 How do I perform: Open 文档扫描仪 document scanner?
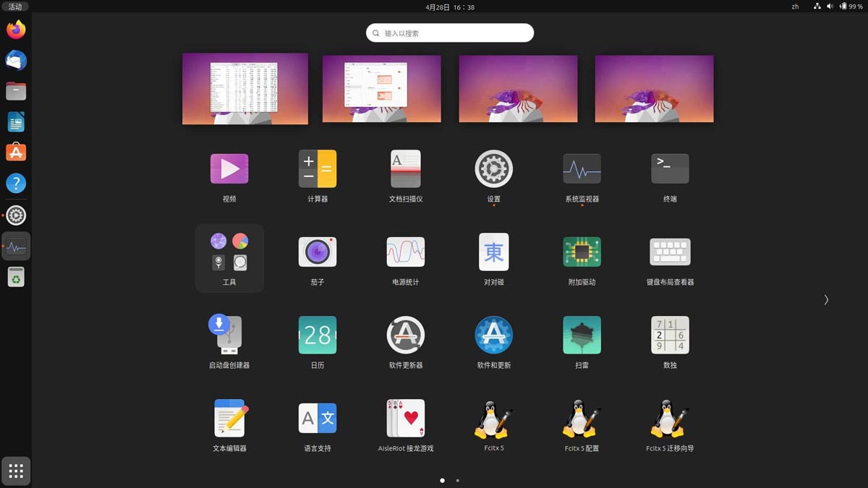[x=406, y=170]
